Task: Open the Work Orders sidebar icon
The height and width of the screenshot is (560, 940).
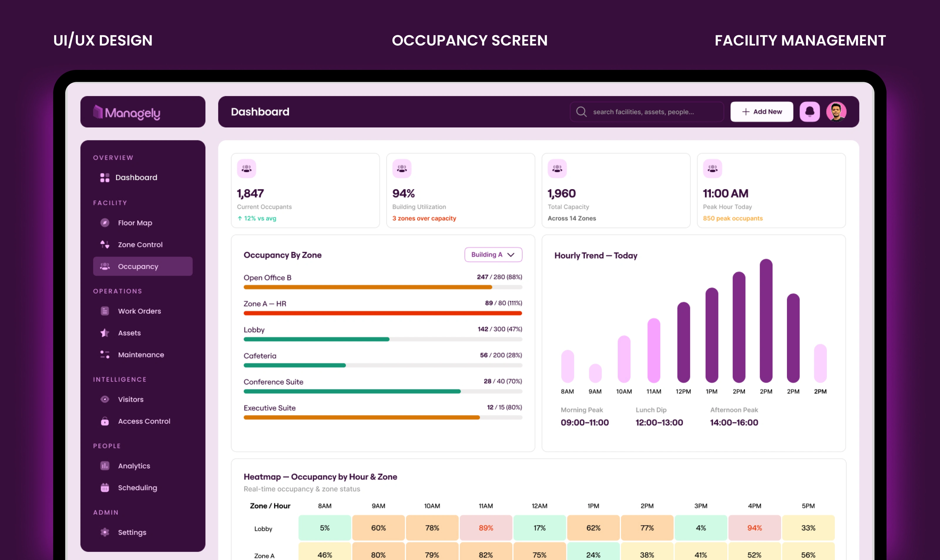Action: coord(105,311)
